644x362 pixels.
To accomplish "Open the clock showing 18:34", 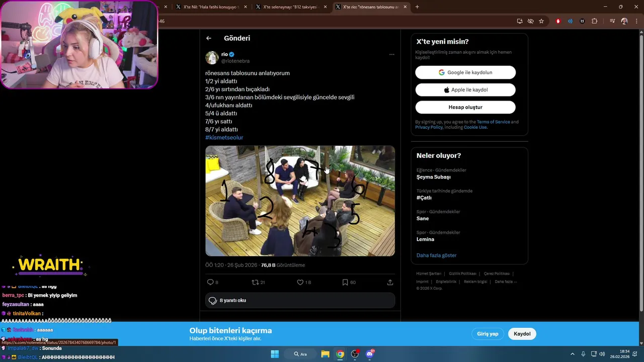I will [619, 354].
